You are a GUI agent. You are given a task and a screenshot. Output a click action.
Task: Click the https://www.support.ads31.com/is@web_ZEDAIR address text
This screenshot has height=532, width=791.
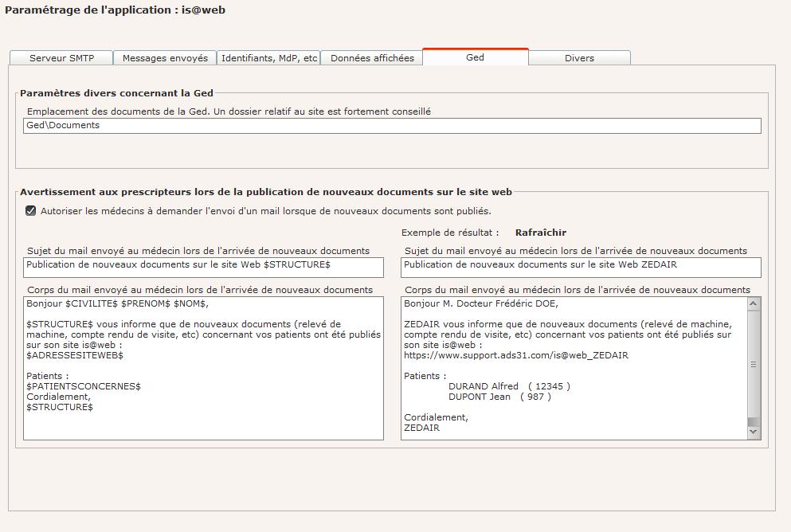tap(516, 355)
